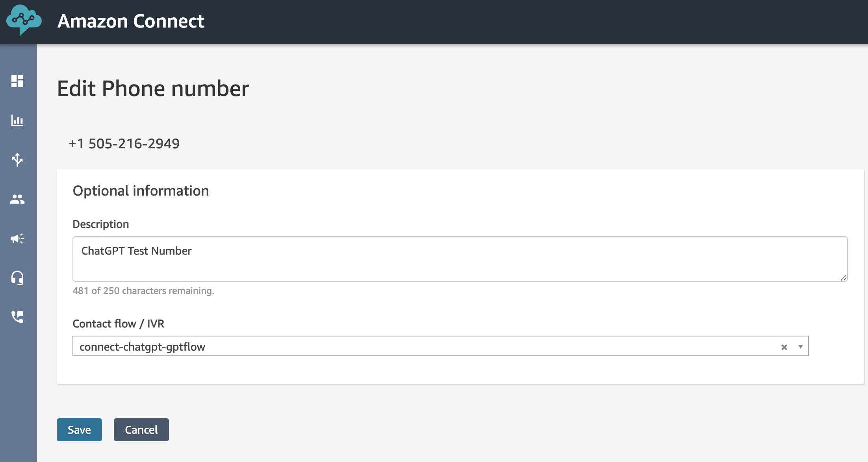868x462 pixels.
Task: Open the Channels phone icon in sidebar
Action: point(17,317)
